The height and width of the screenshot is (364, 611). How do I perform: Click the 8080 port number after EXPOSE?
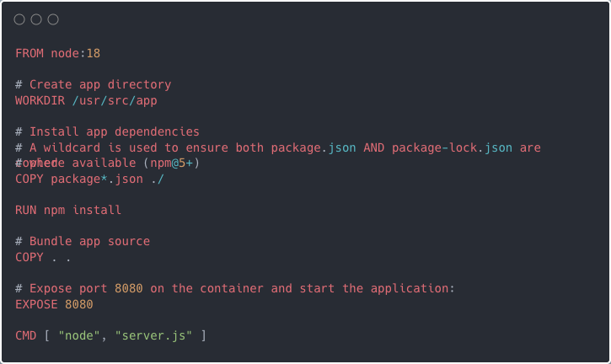[79, 304]
